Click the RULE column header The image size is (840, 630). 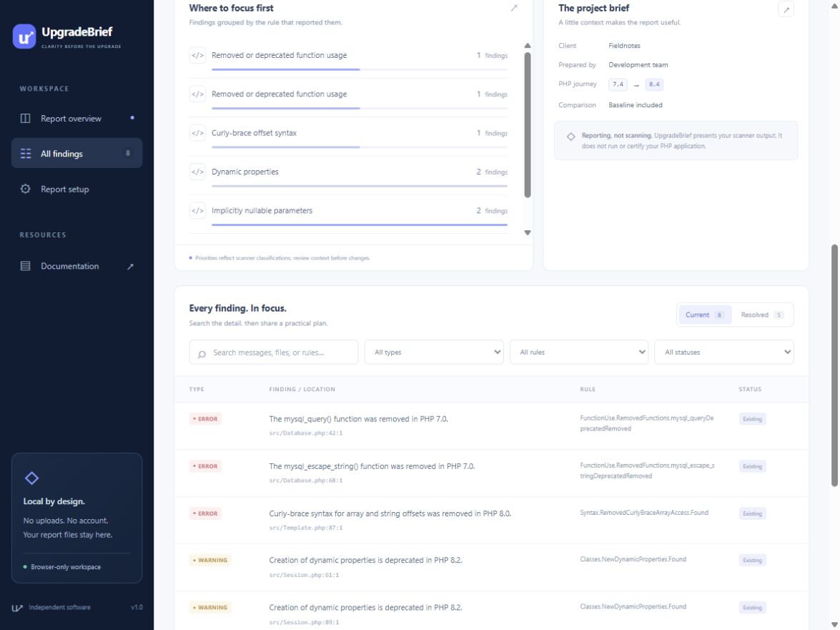click(588, 390)
